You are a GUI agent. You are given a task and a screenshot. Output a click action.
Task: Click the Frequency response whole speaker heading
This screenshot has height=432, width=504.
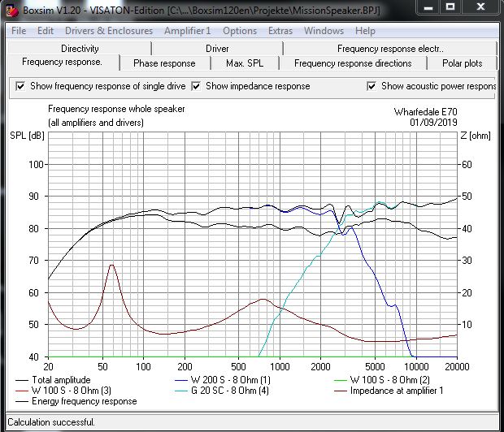[x=116, y=109]
